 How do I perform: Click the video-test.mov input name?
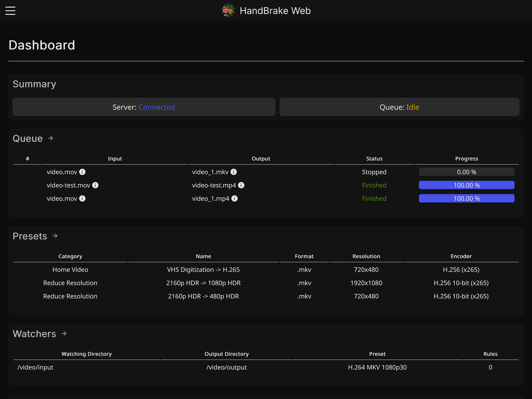(68, 185)
